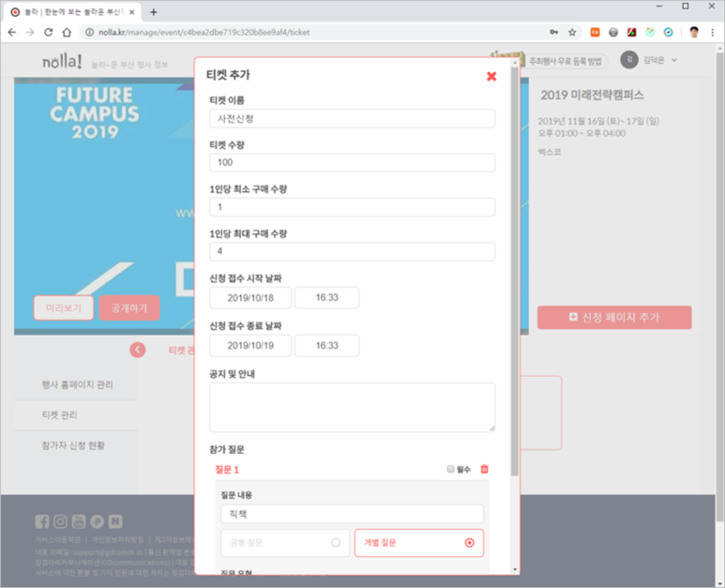Click the light green extension icon
The width and height of the screenshot is (725, 588).
pyautogui.click(x=650, y=33)
